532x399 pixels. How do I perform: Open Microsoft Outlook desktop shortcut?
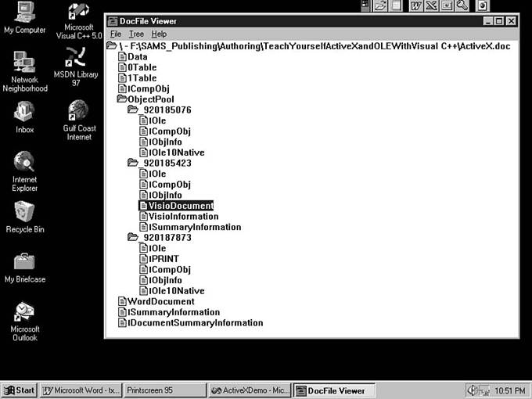(x=24, y=311)
